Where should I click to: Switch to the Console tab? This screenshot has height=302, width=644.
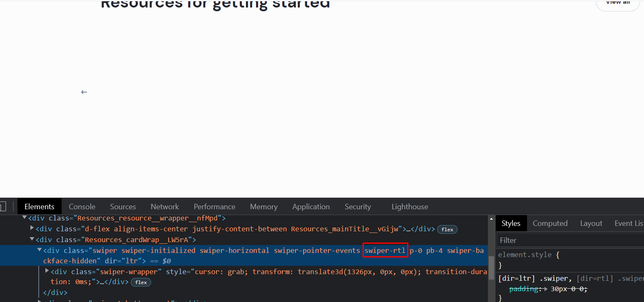82,206
